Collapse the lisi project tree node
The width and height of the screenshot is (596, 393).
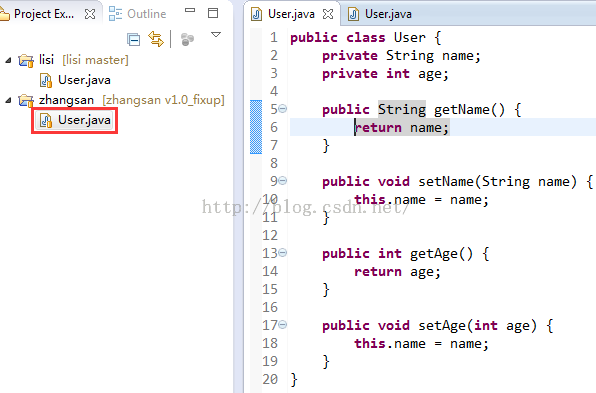point(8,60)
